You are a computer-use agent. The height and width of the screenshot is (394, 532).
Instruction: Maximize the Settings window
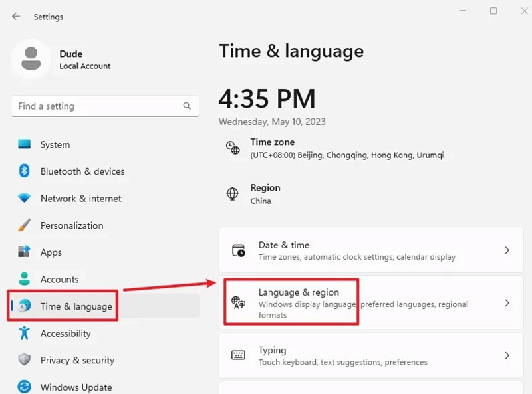(493, 11)
